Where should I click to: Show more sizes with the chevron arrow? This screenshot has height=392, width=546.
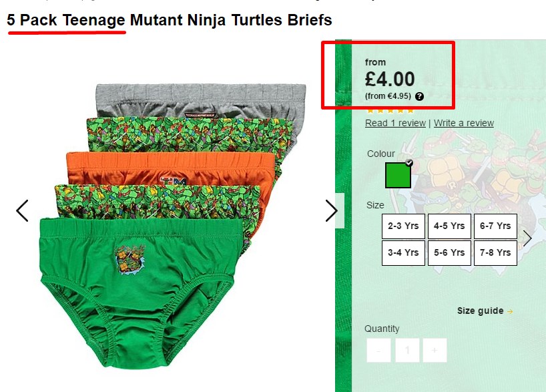[x=527, y=239]
